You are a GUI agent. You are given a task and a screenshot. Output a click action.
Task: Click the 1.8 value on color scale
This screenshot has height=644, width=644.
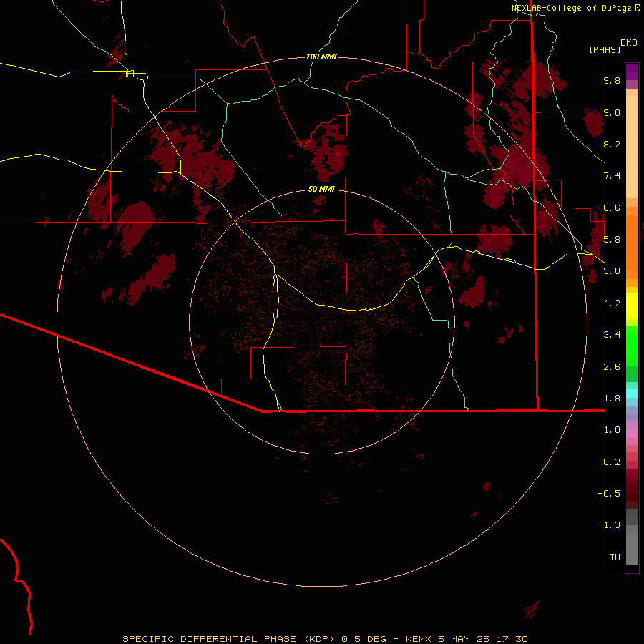point(612,399)
